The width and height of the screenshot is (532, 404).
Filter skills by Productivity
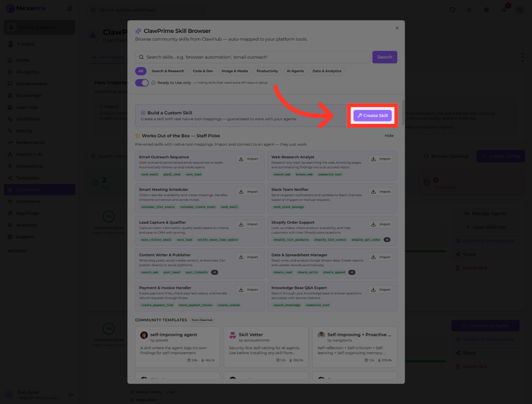[267, 71]
